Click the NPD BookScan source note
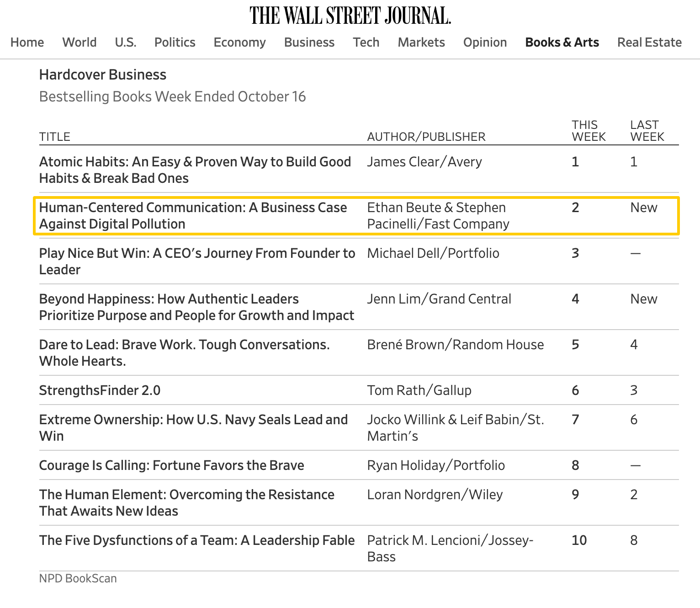Viewport: 700px width, 608px height. point(78,578)
